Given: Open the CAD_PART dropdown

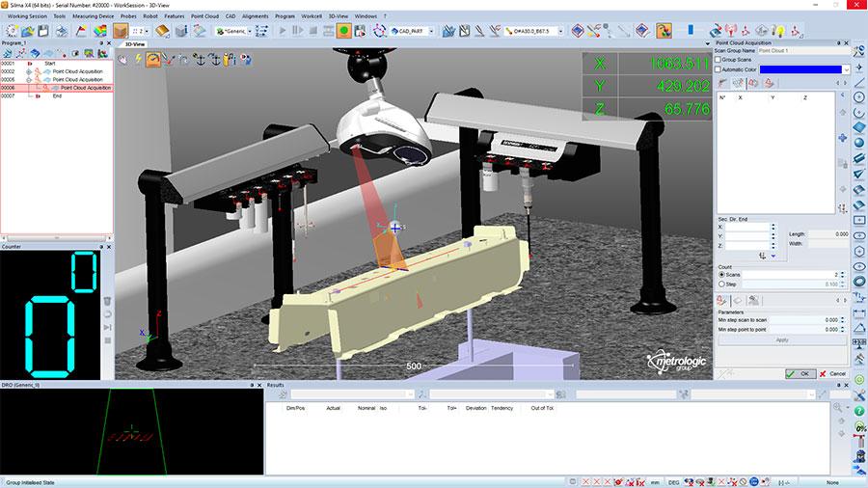Looking at the screenshot, I should tap(429, 31).
